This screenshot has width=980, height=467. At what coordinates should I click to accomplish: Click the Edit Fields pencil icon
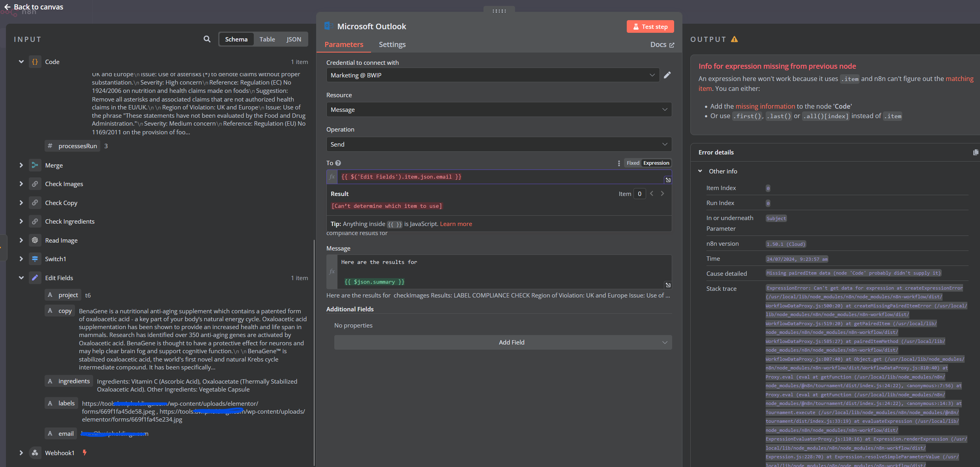click(35, 278)
